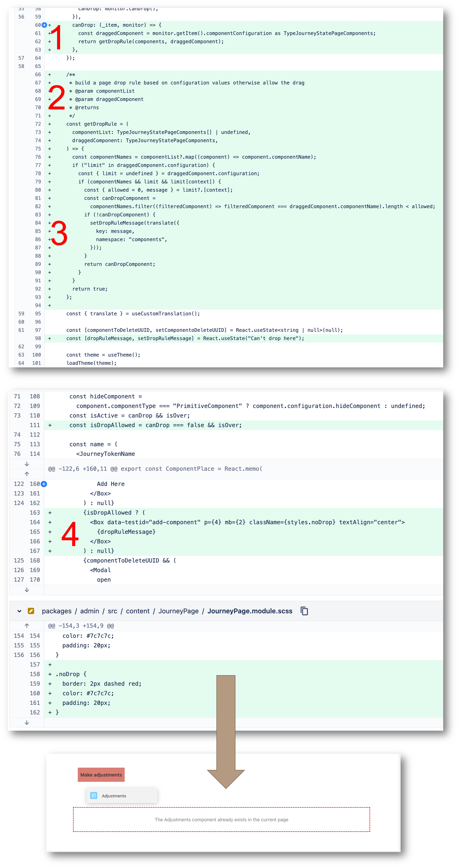This screenshot has height=868, width=459.
Task: Copy the JourneyPage.module.scss file path
Action: pos(304,611)
